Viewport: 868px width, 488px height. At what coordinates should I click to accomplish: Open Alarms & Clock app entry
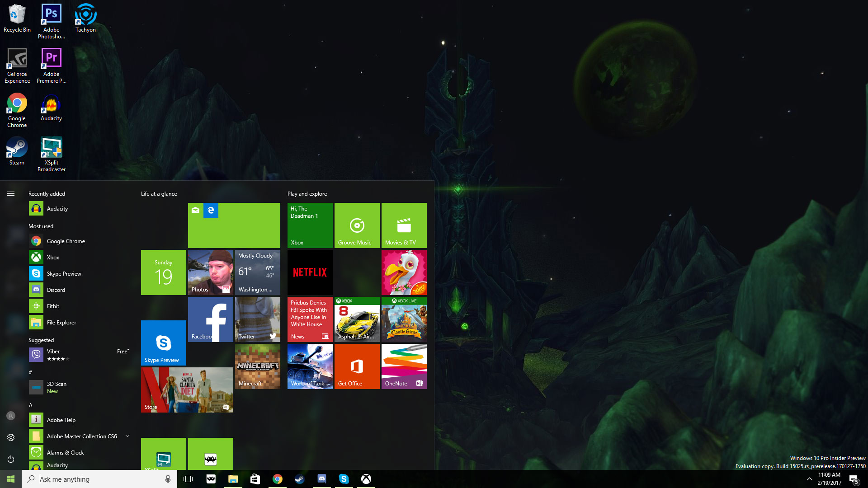pos(80,453)
